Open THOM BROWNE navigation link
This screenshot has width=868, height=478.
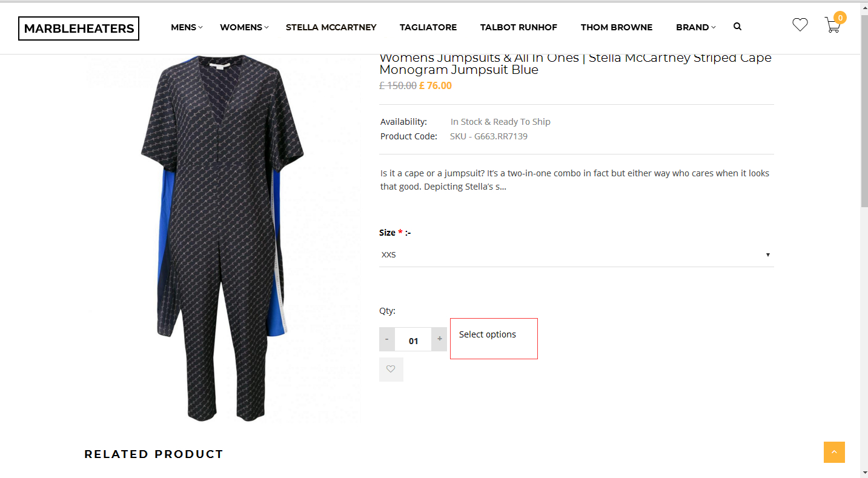(x=616, y=27)
